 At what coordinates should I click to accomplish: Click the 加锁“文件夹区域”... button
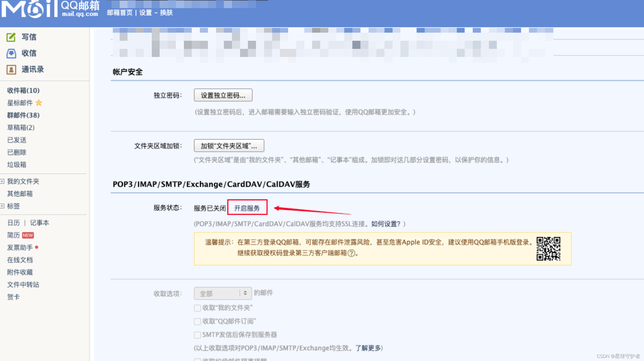(229, 146)
